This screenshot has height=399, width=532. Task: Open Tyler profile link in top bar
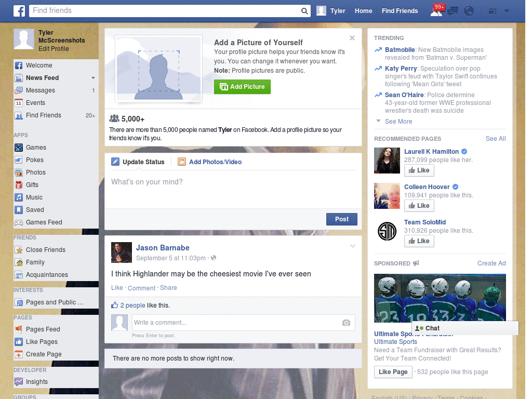coord(331,11)
